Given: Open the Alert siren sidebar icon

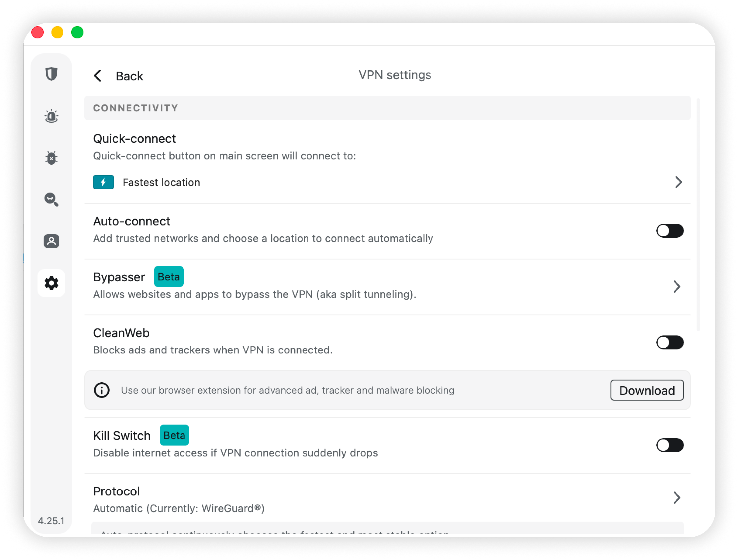Looking at the screenshot, I should [51, 116].
